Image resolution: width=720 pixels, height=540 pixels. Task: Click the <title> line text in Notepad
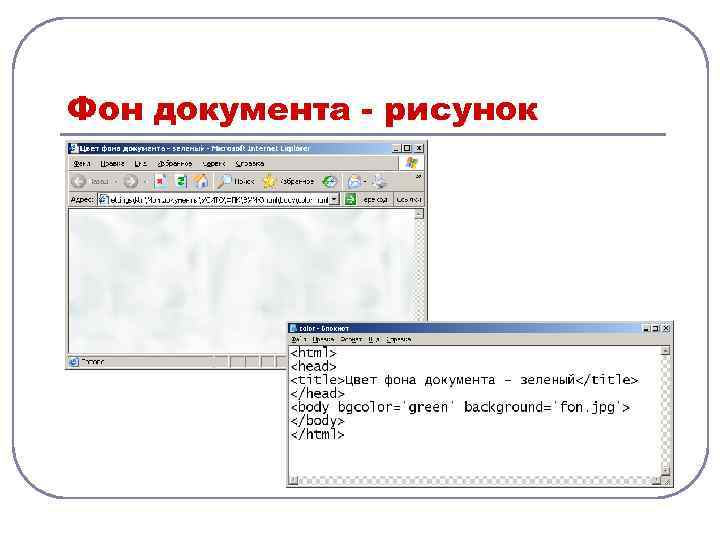tap(464, 380)
